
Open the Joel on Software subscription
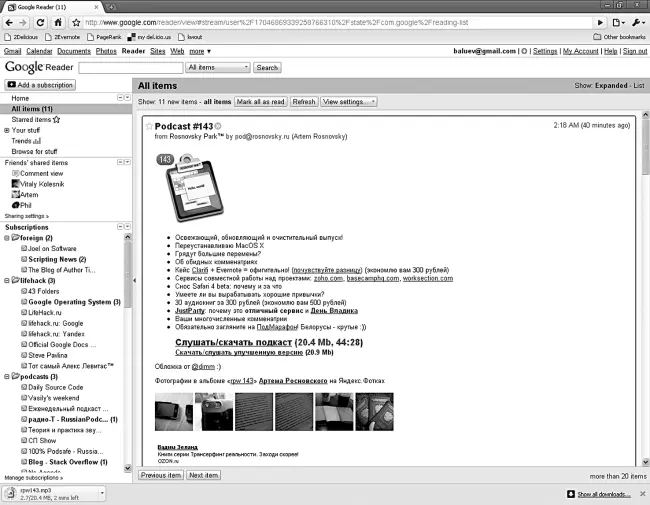[52, 249]
